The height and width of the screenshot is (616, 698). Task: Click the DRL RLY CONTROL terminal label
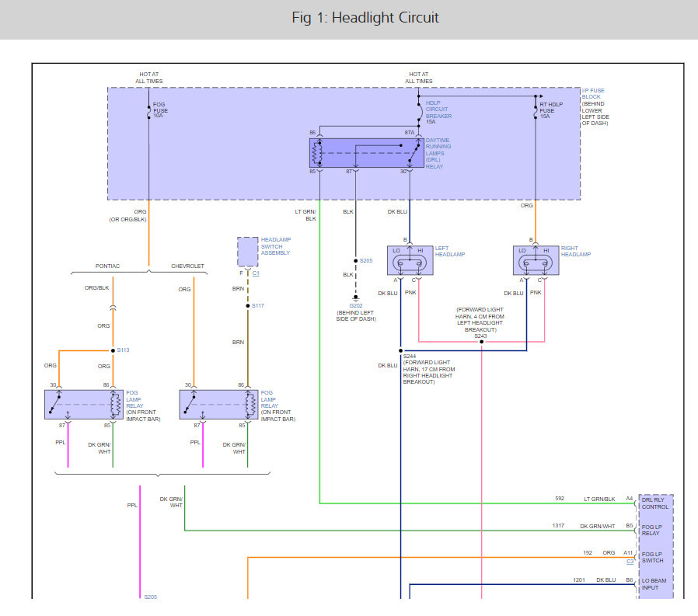tap(654, 503)
